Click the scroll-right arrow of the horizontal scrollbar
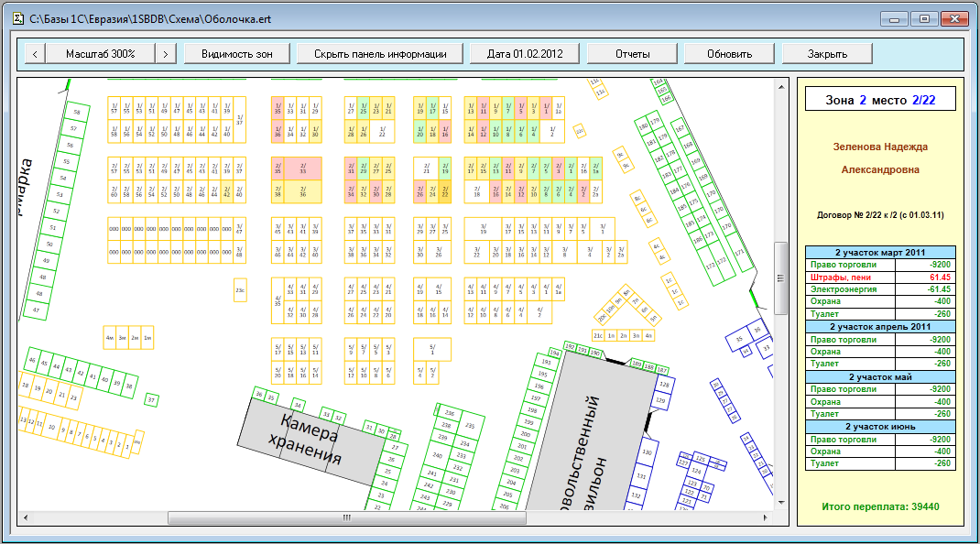The width and height of the screenshot is (980, 544). tap(768, 517)
